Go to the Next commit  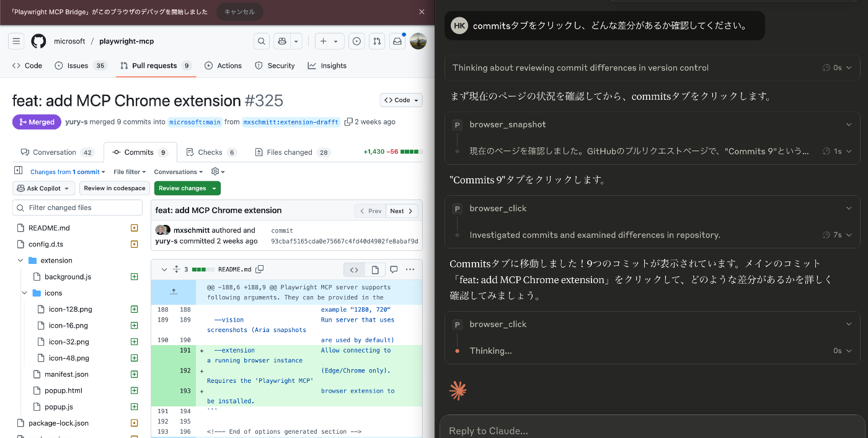point(402,211)
